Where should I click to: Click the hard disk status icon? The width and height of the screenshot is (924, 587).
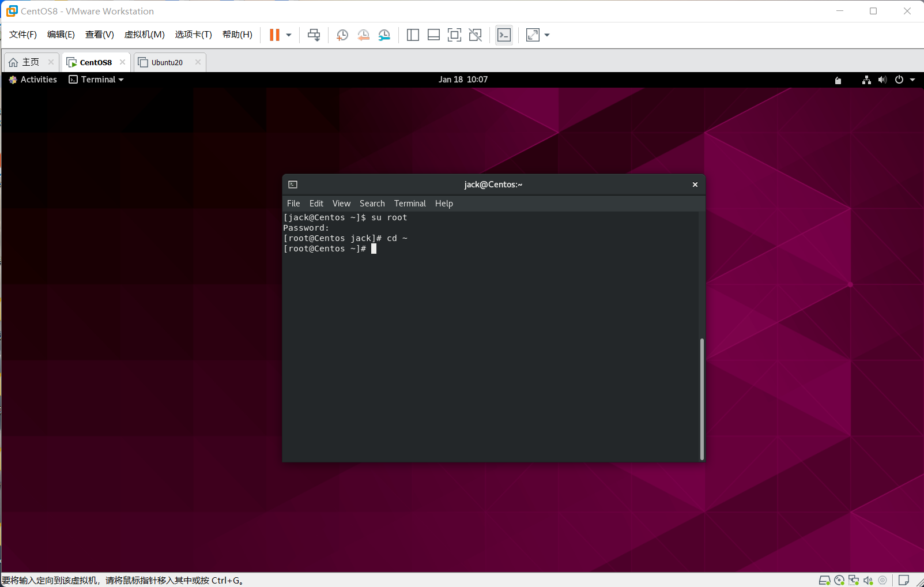825,580
